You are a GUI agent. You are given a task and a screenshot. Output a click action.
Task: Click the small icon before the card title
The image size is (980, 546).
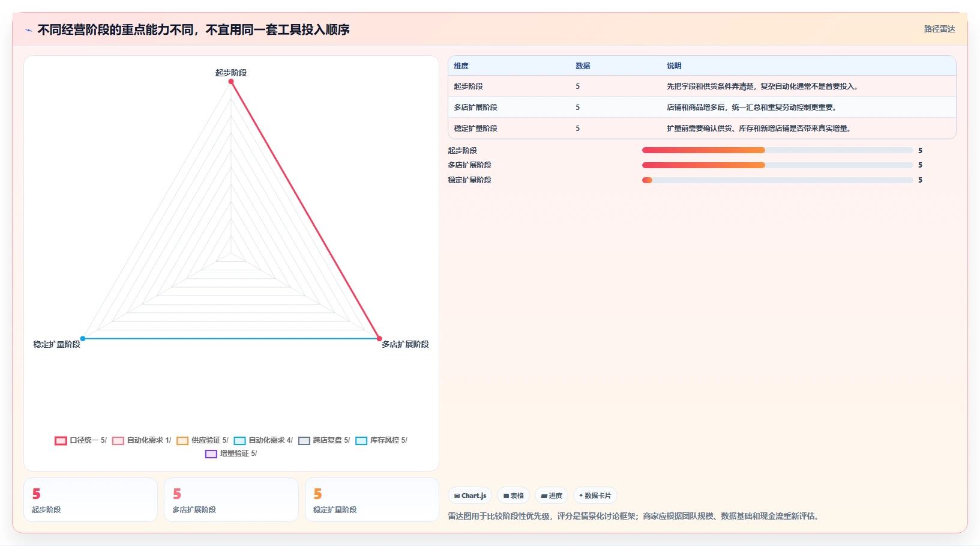click(x=28, y=30)
